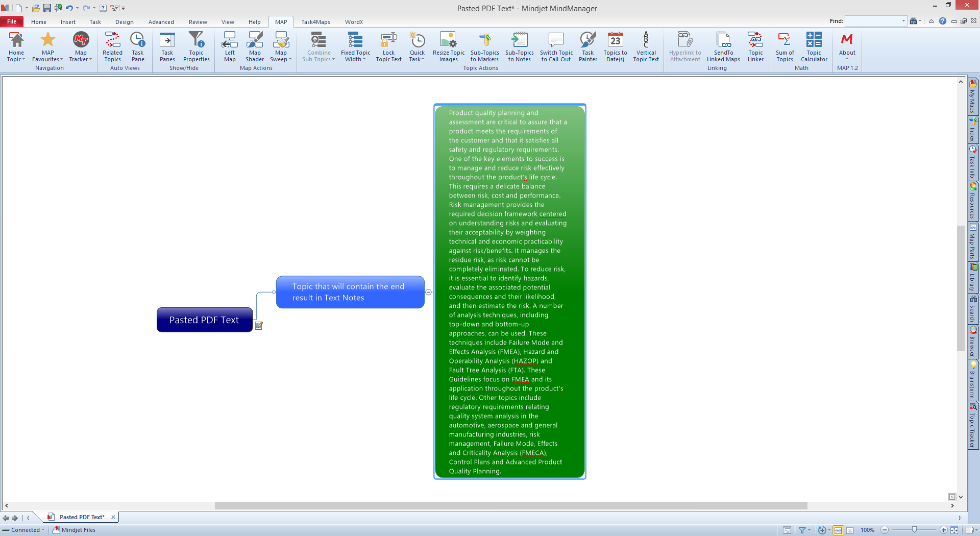Click the zoom slider handle
Image resolution: width=980 pixels, height=536 pixels.
[x=914, y=530]
